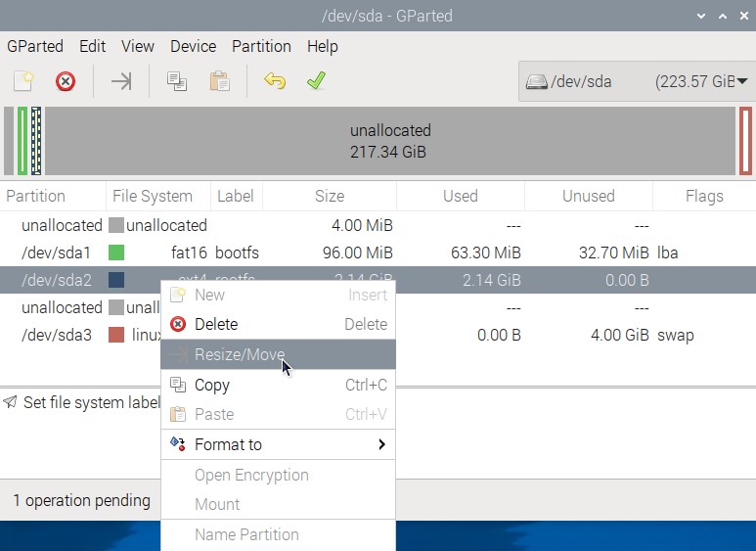This screenshot has width=756, height=551.
Task: Select the 4.00 MiB unallocated row
Action: 378,225
